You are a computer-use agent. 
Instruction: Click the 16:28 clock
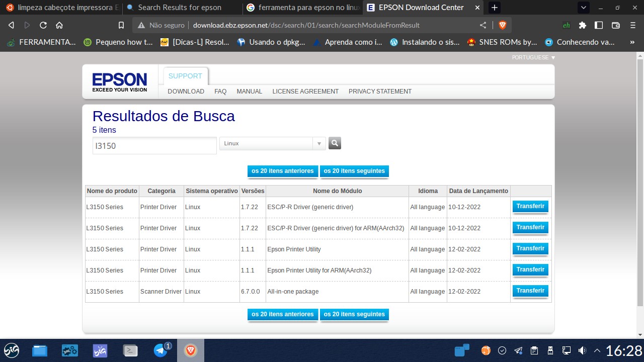pyautogui.click(x=624, y=350)
